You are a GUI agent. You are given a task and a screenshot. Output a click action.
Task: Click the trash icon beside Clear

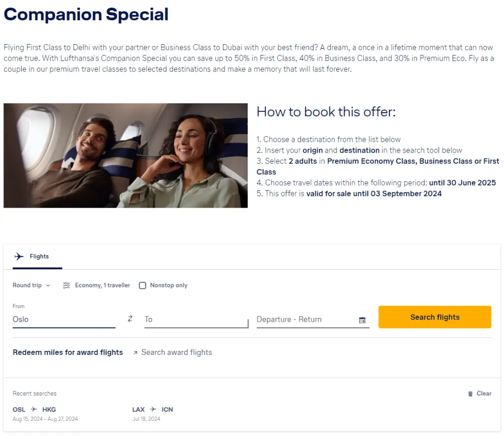point(471,393)
